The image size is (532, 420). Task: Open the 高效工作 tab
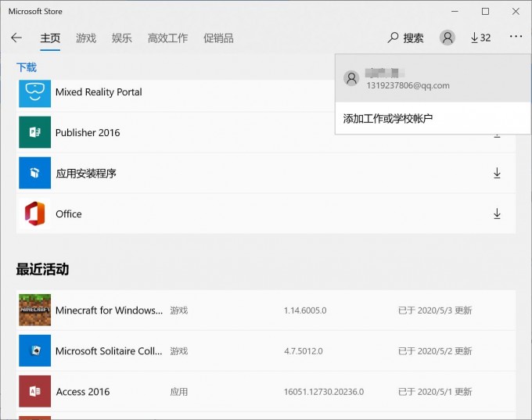(167, 38)
